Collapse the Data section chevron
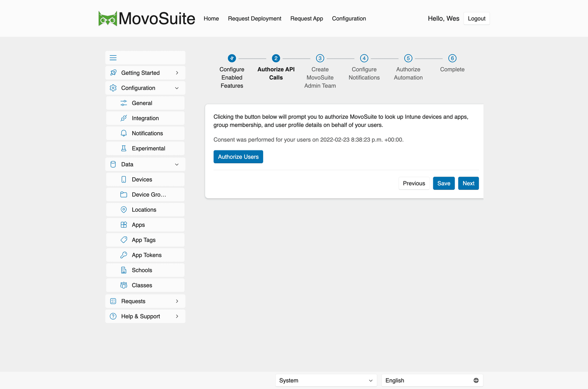Screen dimensions: 588x389 pos(177,164)
